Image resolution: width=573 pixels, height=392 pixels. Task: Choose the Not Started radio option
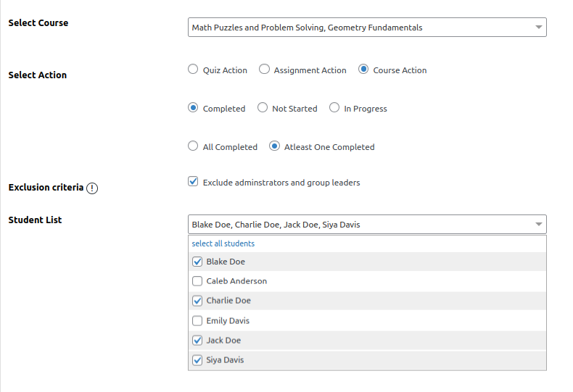point(263,108)
